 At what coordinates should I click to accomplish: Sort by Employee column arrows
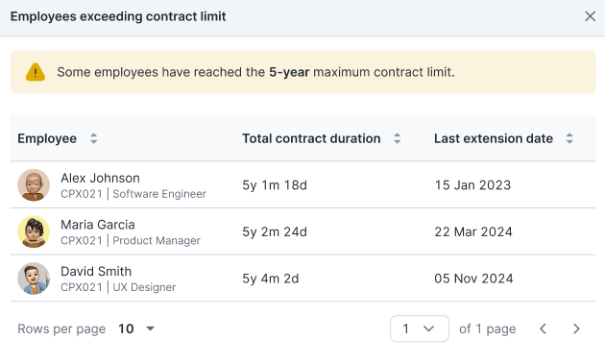(93, 138)
